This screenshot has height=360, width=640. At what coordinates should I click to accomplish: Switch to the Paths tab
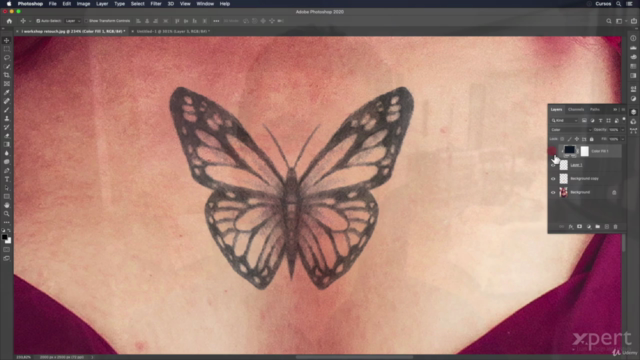coord(595,109)
